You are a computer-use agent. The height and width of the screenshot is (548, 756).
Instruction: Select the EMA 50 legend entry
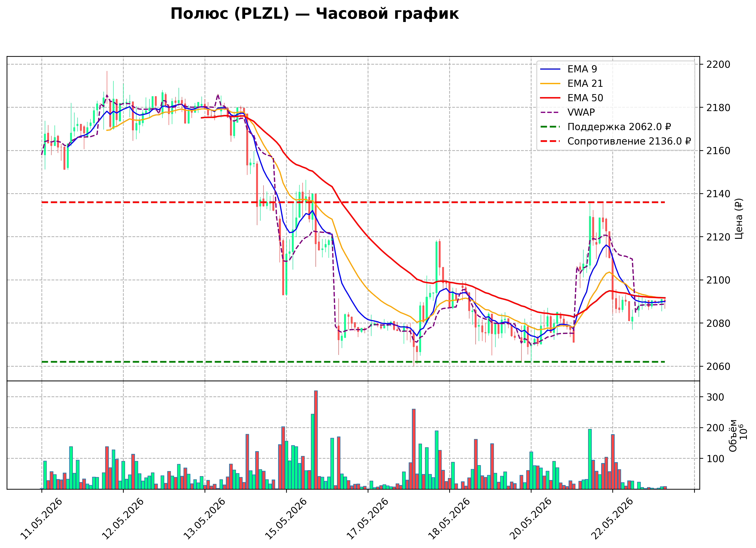pyautogui.click(x=585, y=98)
